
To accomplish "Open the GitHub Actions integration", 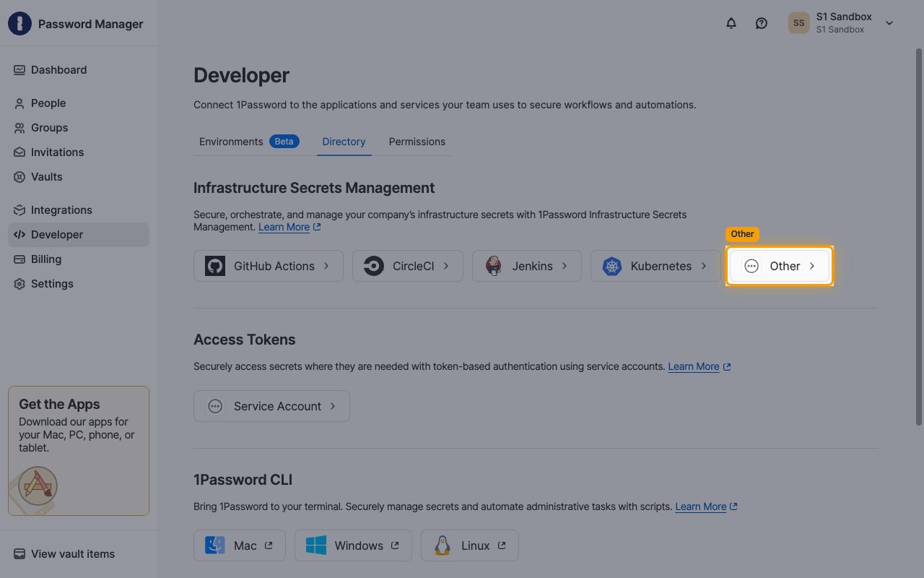I will pos(269,266).
